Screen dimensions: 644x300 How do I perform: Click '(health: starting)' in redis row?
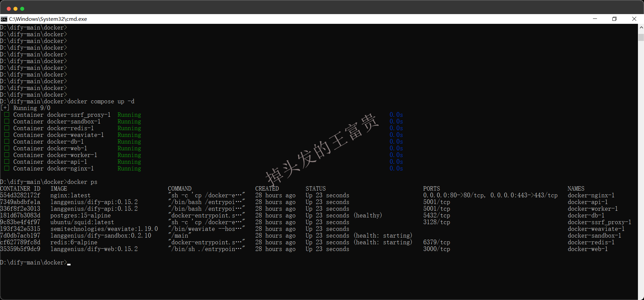(383, 242)
